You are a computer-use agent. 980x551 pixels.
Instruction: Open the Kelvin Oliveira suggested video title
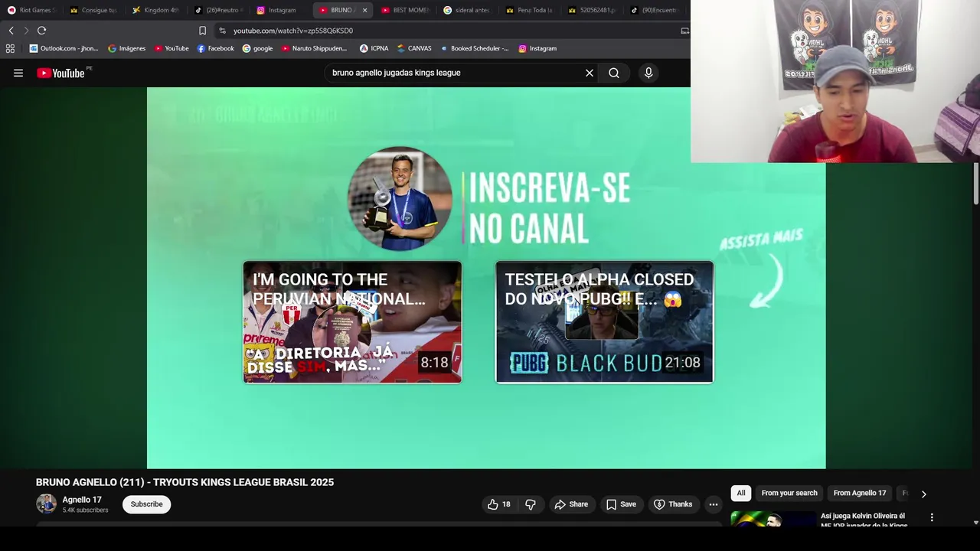863,520
